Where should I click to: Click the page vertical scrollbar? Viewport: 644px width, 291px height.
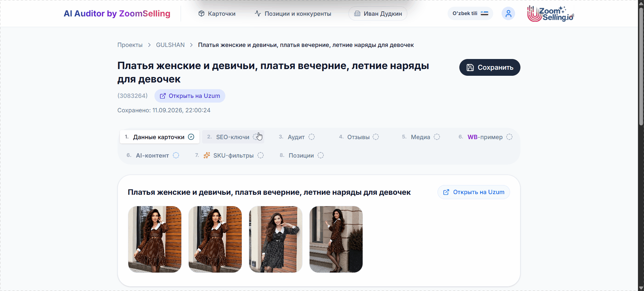(641, 67)
